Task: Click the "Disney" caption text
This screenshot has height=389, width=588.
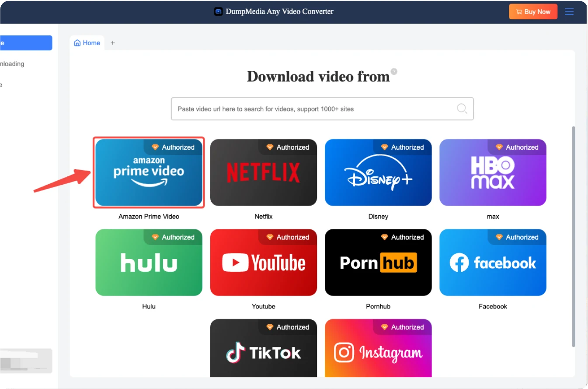Action: coord(378,217)
